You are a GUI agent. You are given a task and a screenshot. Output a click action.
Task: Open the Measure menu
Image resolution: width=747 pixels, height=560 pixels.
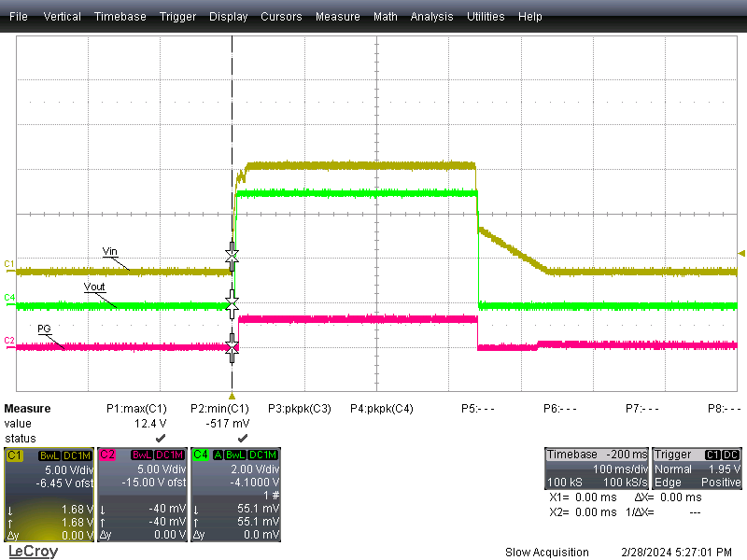tap(337, 16)
